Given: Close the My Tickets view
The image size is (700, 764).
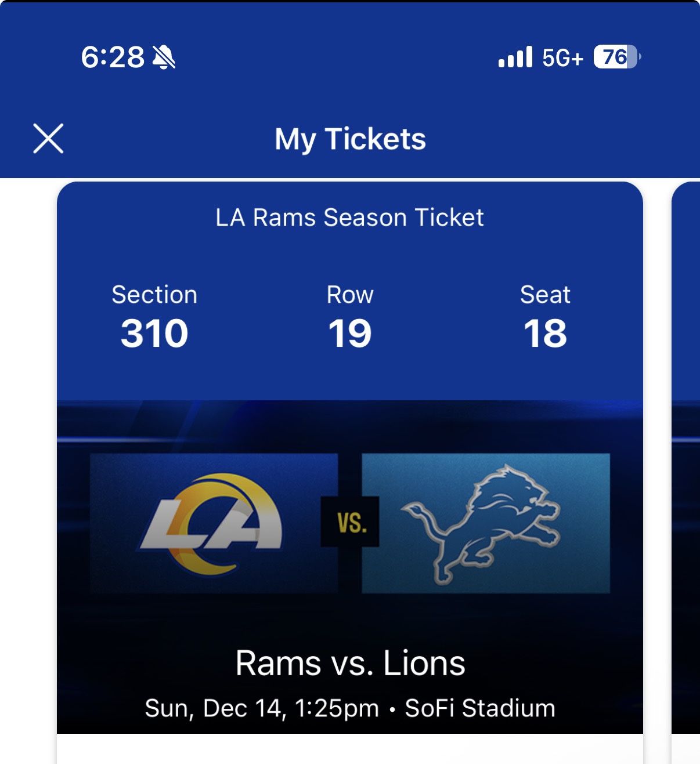Looking at the screenshot, I should point(48,139).
